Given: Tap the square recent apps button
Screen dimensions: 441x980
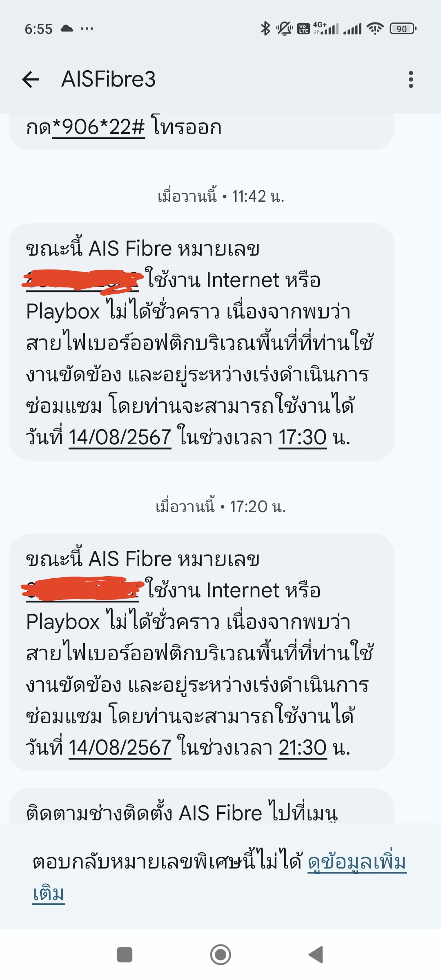Looking at the screenshot, I should click(x=125, y=955).
